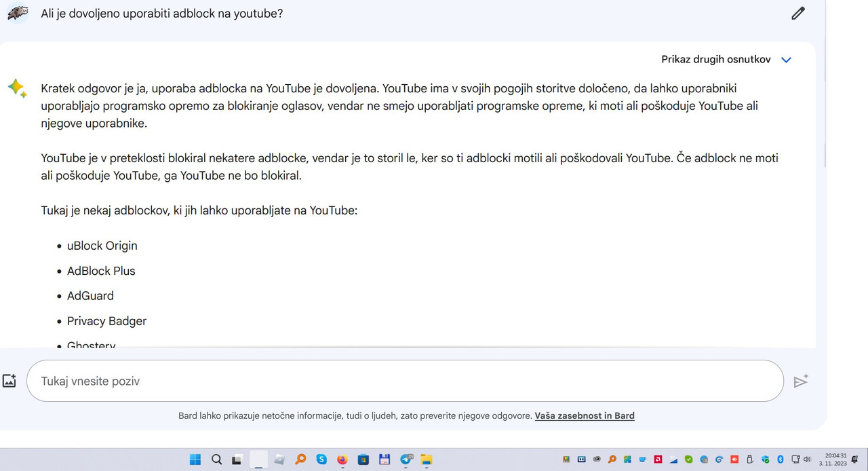The width and height of the screenshot is (868, 471).
Task: Open Skype from the taskbar
Action: tap(321, 459)
